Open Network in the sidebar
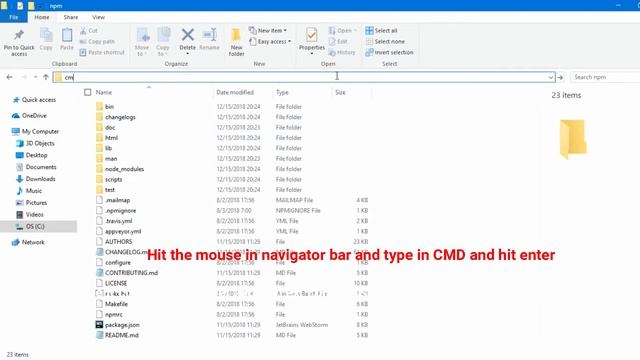The height and width of the screenshot is (360, 640). coord(28,242)
